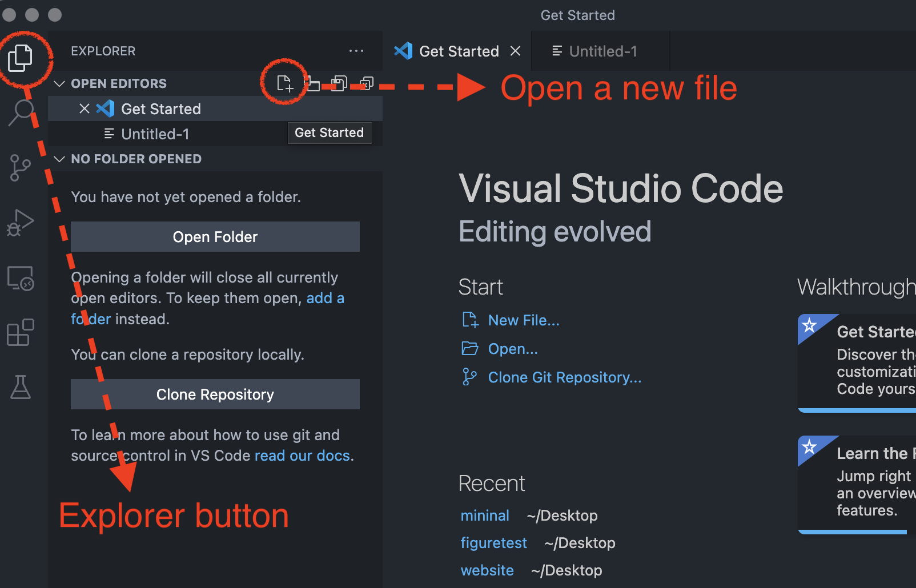
Task: Switch to the Get Started tab
Action: click(457, 51)
